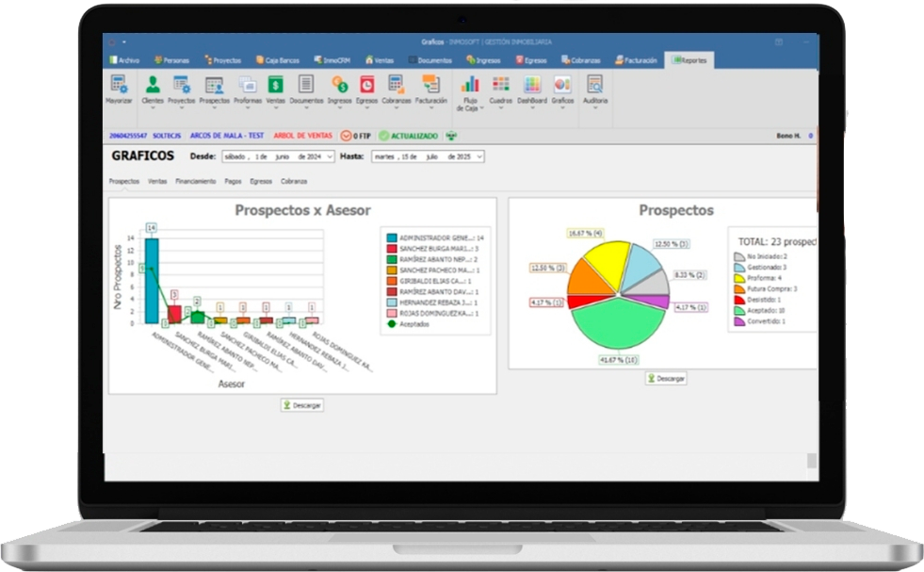
Task: Click the yellow Proforma legend swatch
Action: [739, 278]
